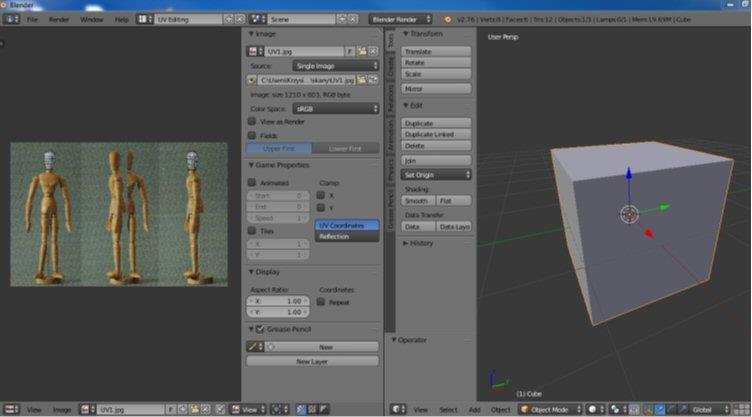Image resolution: width=752 pixels, height=417 pixels.
Task: Click the Rotate button
Action: (436, 62)
